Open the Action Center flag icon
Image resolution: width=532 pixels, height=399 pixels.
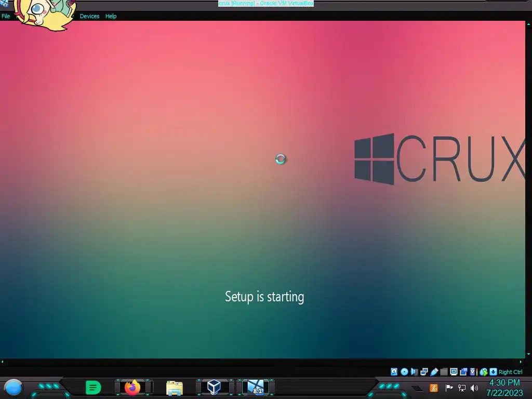449,388
